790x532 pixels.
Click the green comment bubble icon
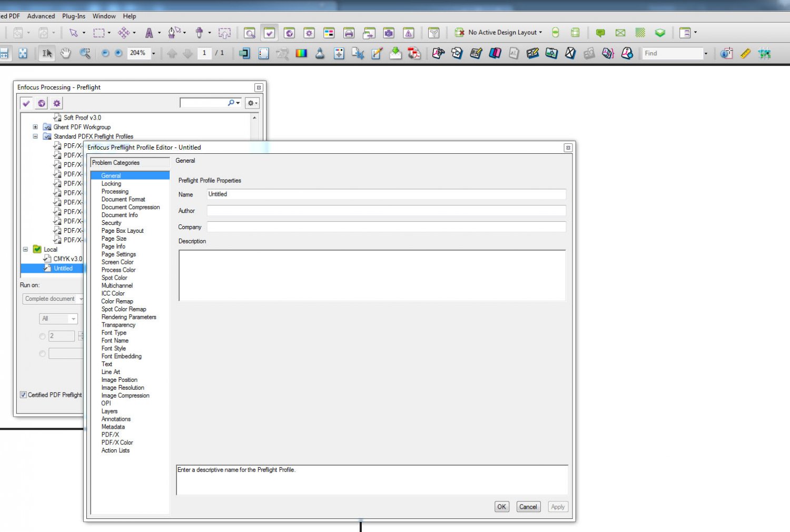point(600,33)
